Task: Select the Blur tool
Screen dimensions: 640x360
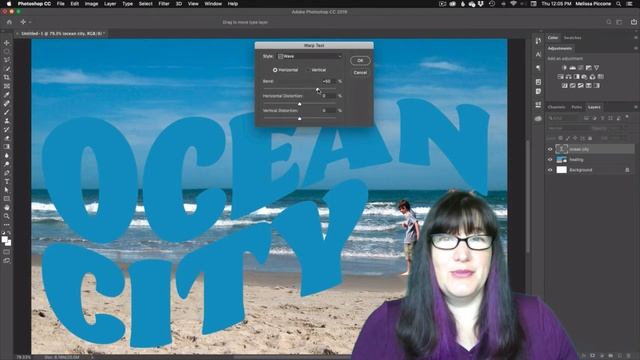Action: pos(7,155)
